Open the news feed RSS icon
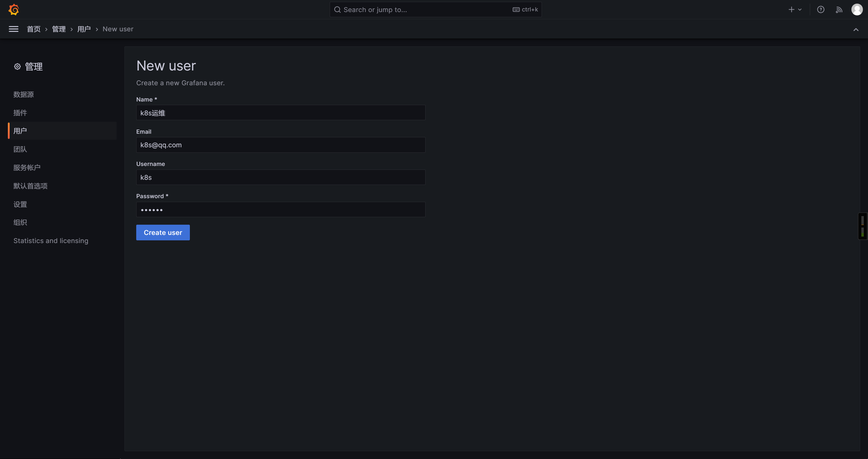This screenshot has width=868, height=459. click(x=839, y=9)
